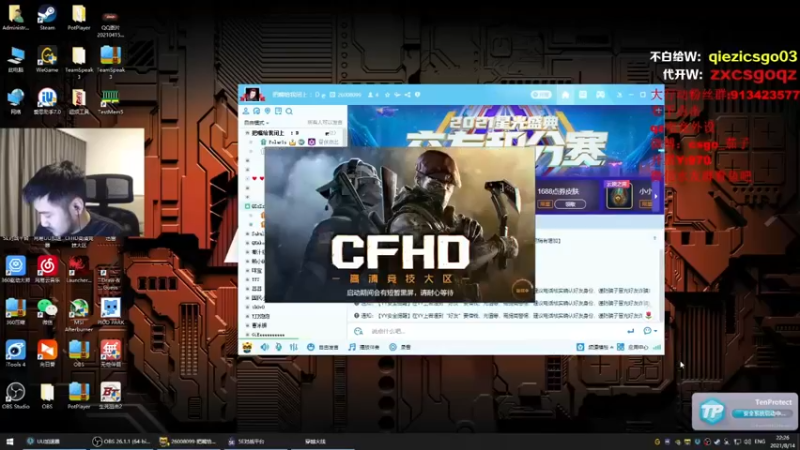
Task: Open the YY home icon in title bar
Action: (x=565, y=95)
